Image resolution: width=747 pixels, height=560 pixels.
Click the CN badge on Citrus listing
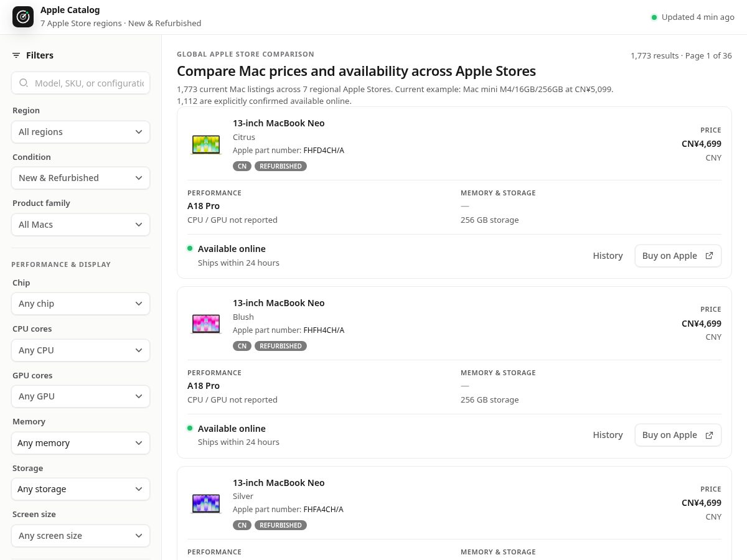242,166
